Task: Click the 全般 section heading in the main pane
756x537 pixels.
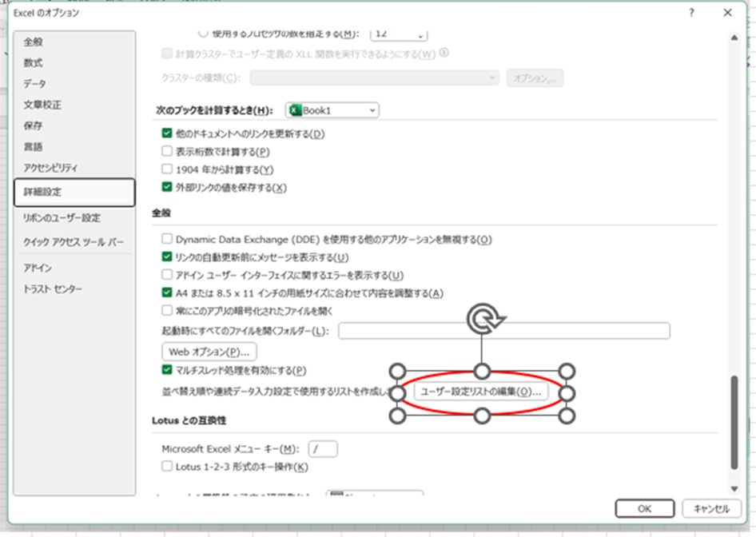Action: pos(161,213)
